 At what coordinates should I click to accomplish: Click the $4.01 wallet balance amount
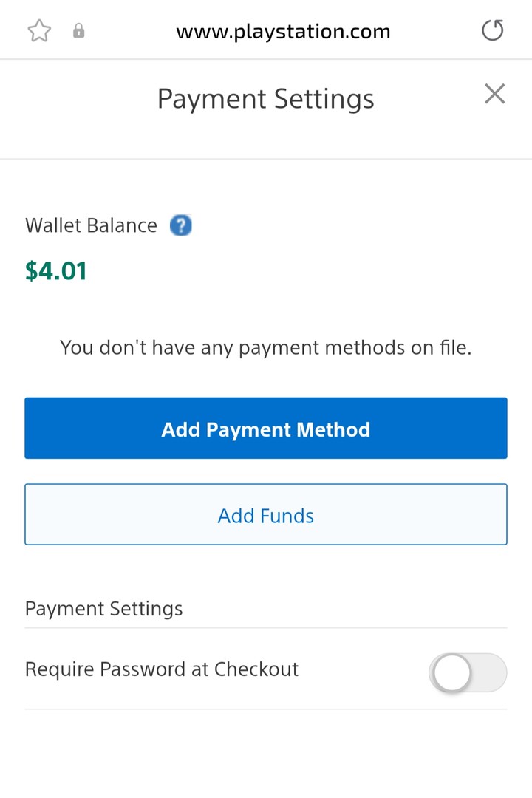[56, 270]
